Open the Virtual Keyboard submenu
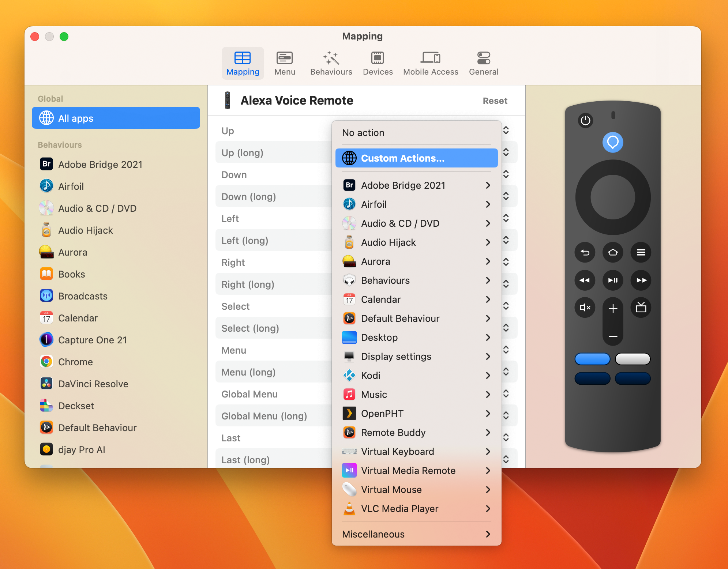 pyautogui.click(x=416, y=451)
